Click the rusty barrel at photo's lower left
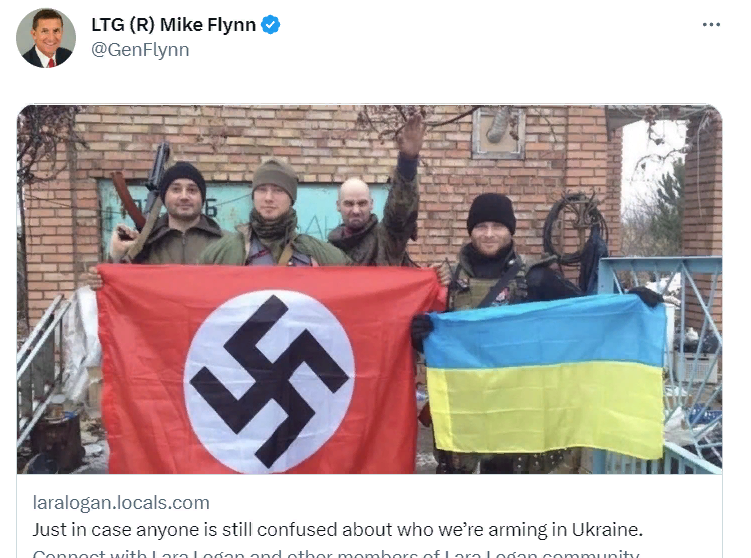 (57, 441)
